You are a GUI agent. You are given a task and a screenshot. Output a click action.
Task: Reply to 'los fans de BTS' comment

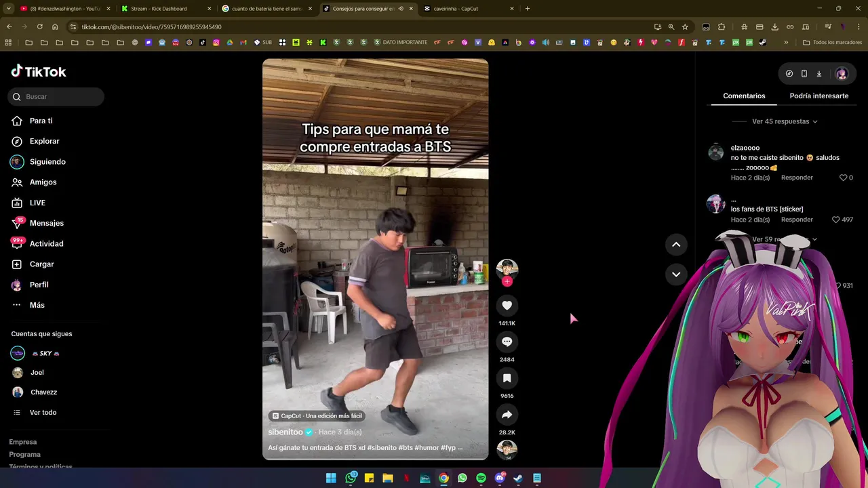tap(797, 220)
